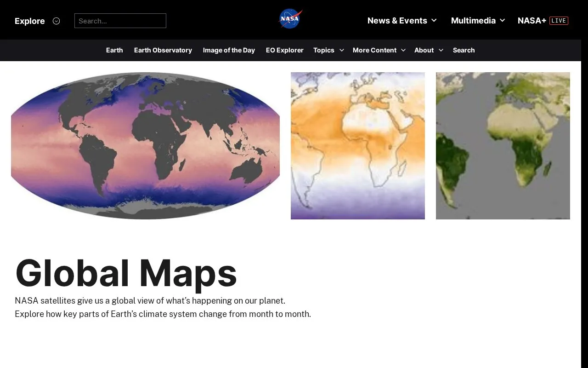Open the NASA+ link
588x368 pixels.
532,21
